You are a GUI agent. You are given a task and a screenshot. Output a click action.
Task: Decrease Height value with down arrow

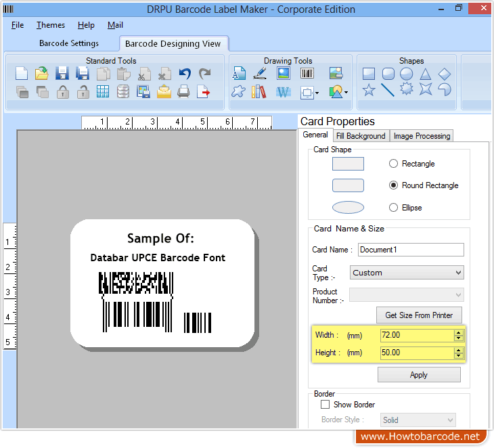pos(459,356)
